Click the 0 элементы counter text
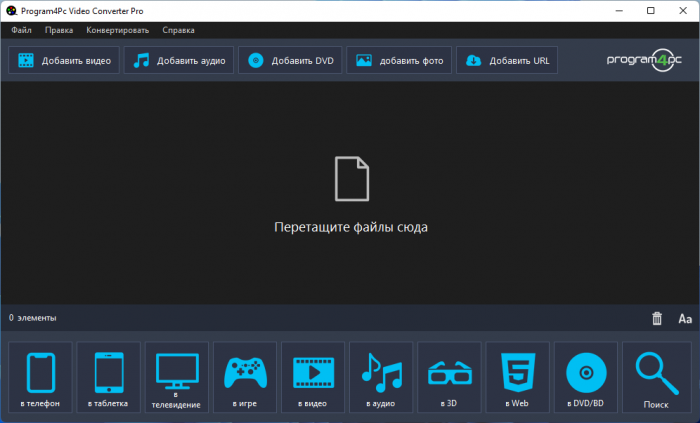Screen dimensions: 700x423 pos(33,318)
